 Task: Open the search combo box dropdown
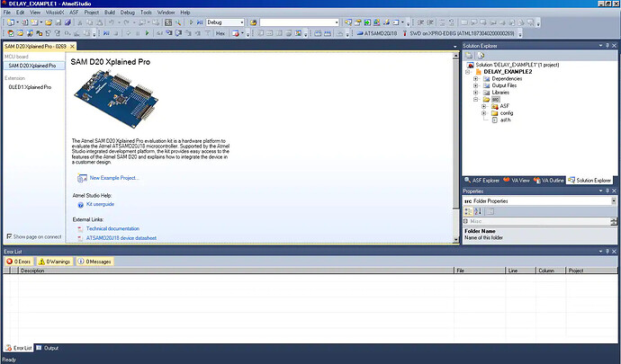click(x=337, y=22)
